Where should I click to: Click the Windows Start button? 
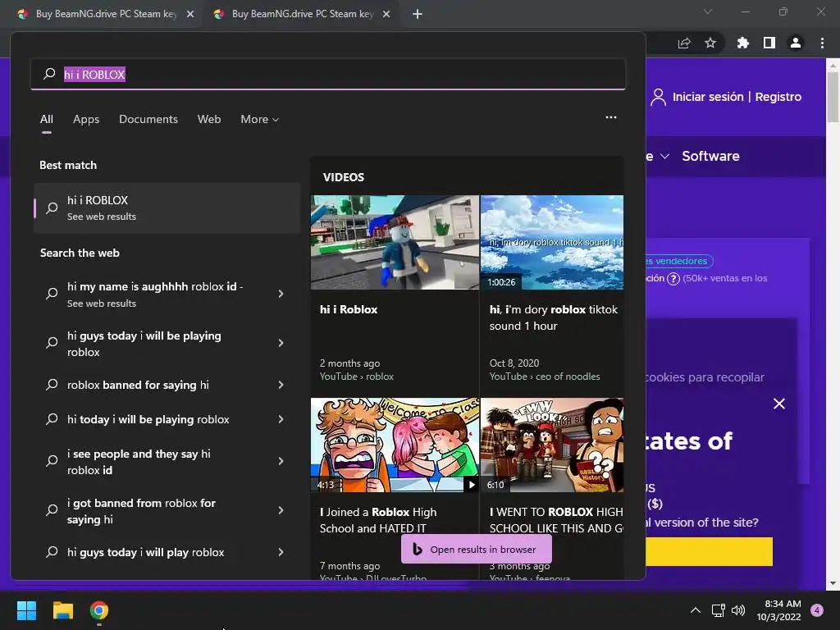26,610
